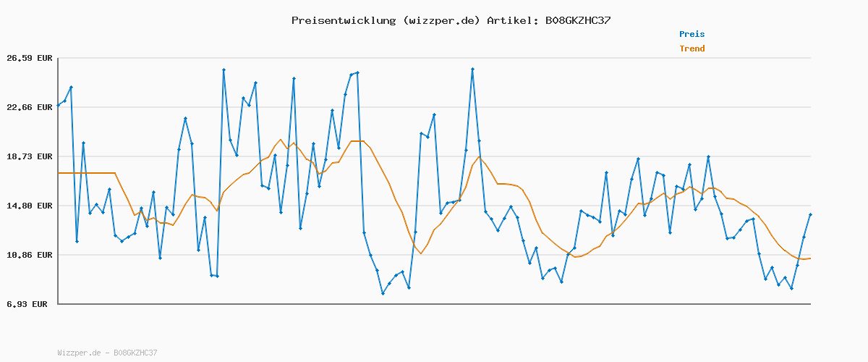The height and width of the screenshot is (362, 868).
Task: Click the Wizzper.de watermark in bottom corner
Action: 79,353
